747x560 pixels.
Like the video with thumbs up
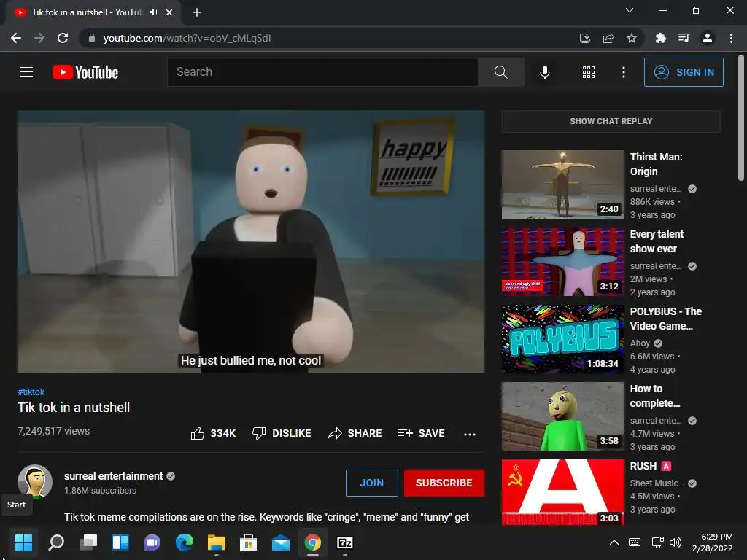click(x=213, y=433)
